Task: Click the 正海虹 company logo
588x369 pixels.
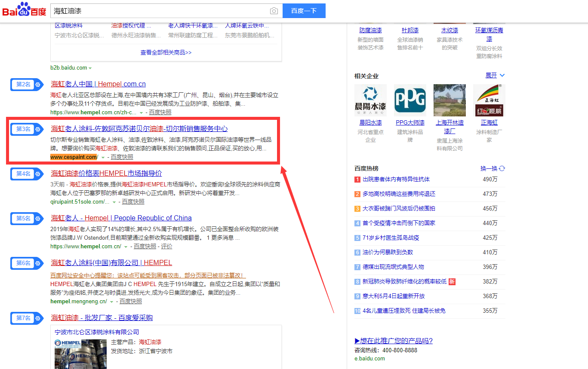Action: point(489,100)
